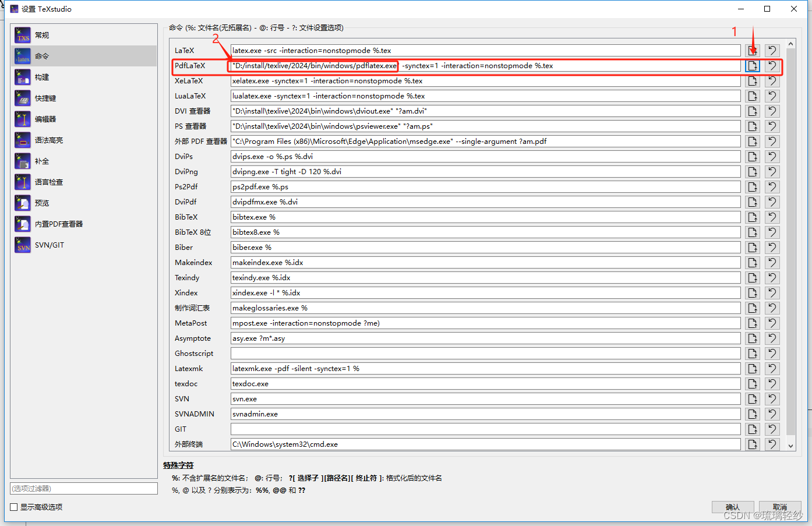
Task: Click the SVNADMIN command field
Action: point(486,414)
